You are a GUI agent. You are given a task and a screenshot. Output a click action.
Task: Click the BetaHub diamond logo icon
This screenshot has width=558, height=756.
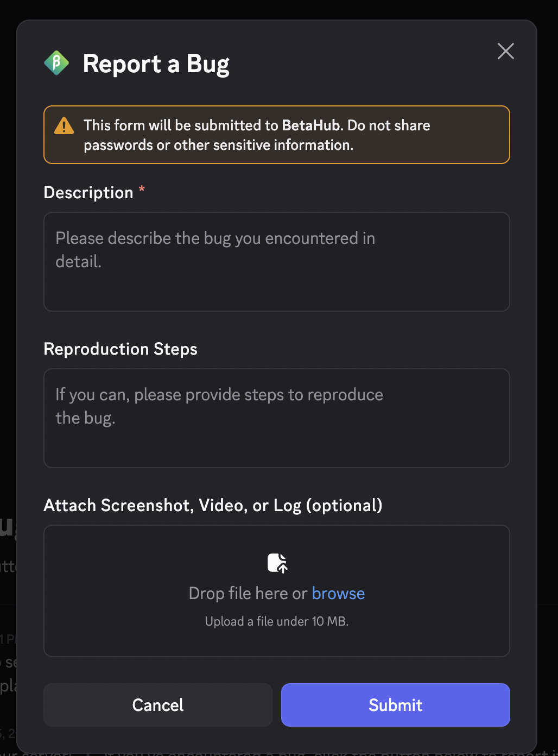56,63
